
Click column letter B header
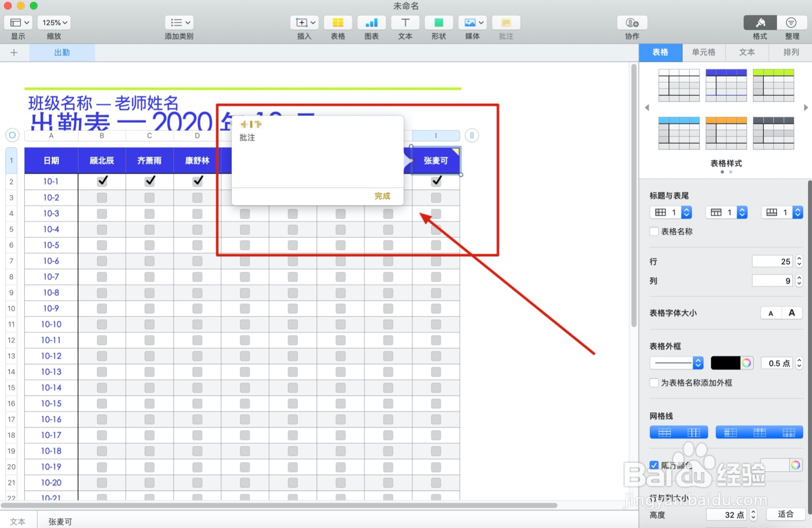click(x=102, y=135)
